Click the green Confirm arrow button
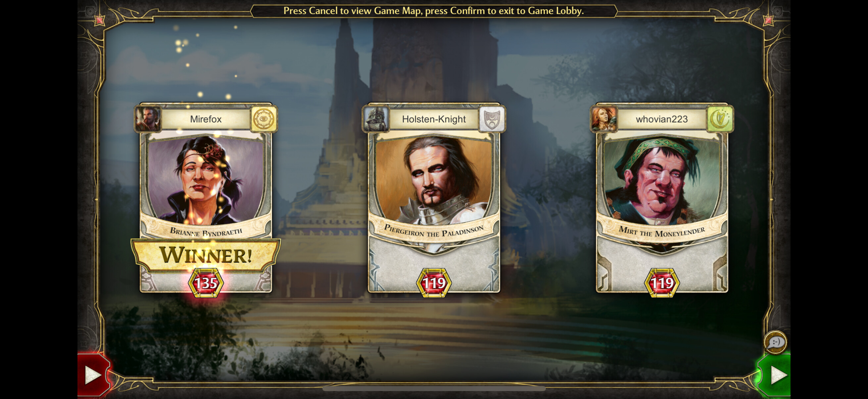The image size is (868, 399). (x=774, y=375)
